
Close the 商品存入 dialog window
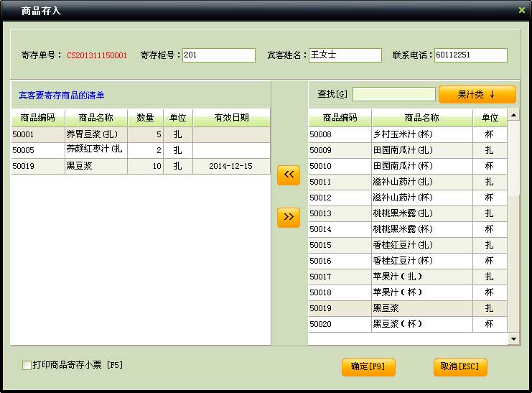pos(521,10)
